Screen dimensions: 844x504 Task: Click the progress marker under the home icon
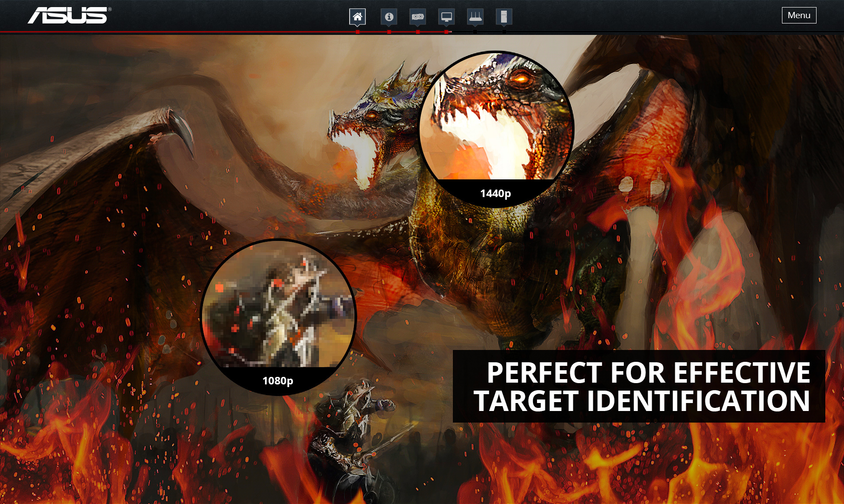358,31
